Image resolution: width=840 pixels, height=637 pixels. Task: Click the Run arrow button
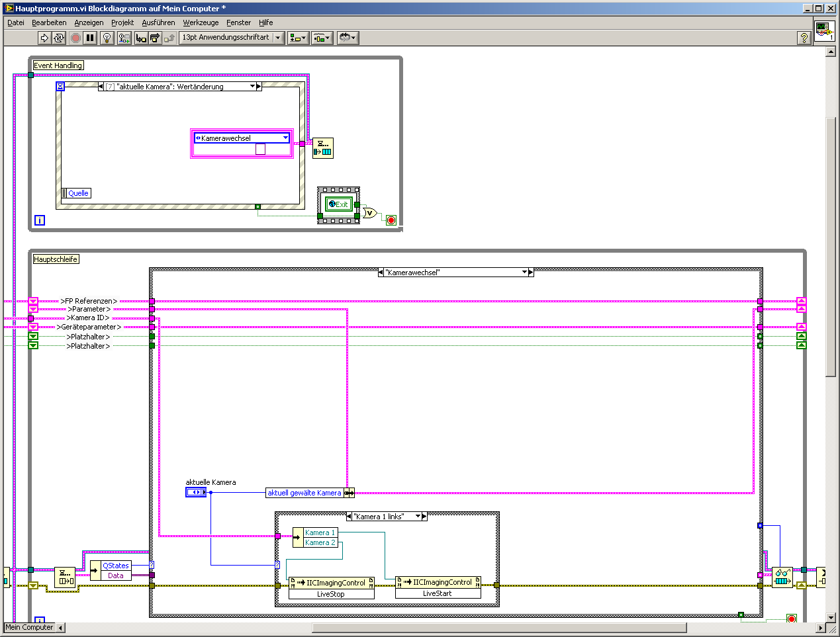[x=44, y=38]
